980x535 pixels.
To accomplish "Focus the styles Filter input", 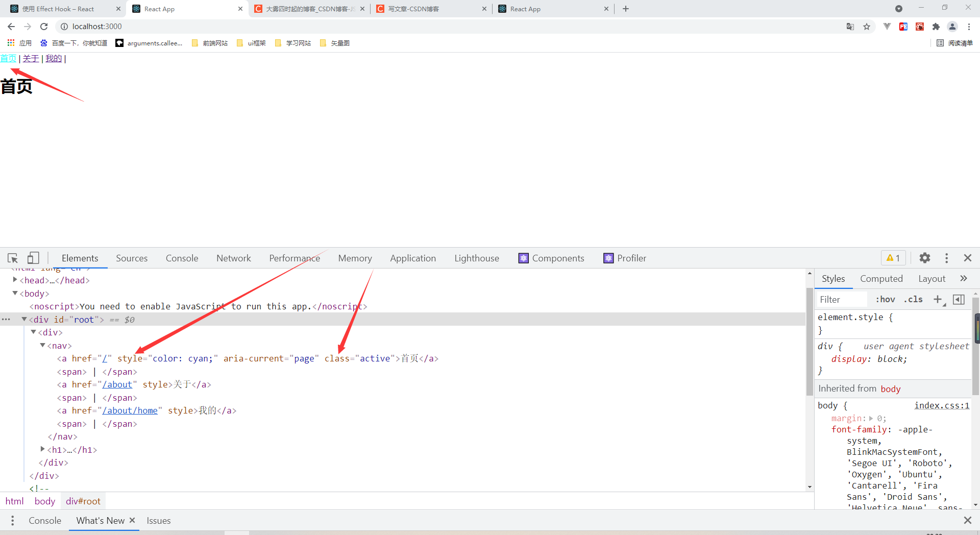I will coord(842,300).
